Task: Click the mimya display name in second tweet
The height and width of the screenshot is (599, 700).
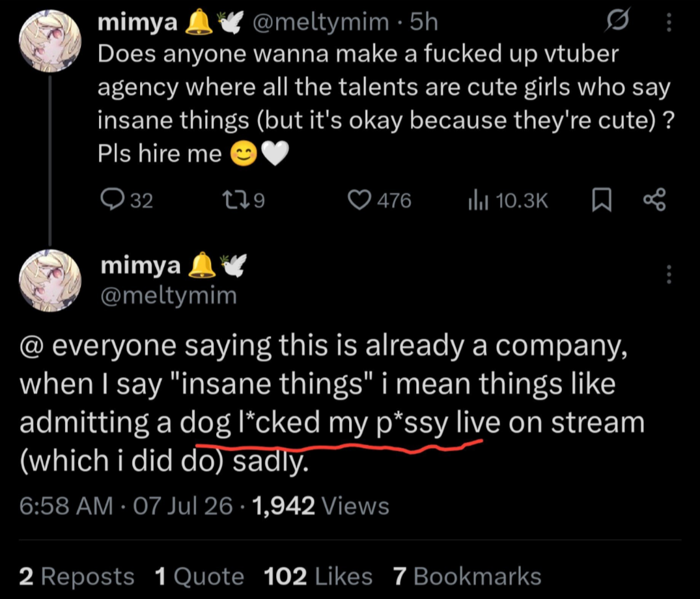Action: tap(141, 265)
